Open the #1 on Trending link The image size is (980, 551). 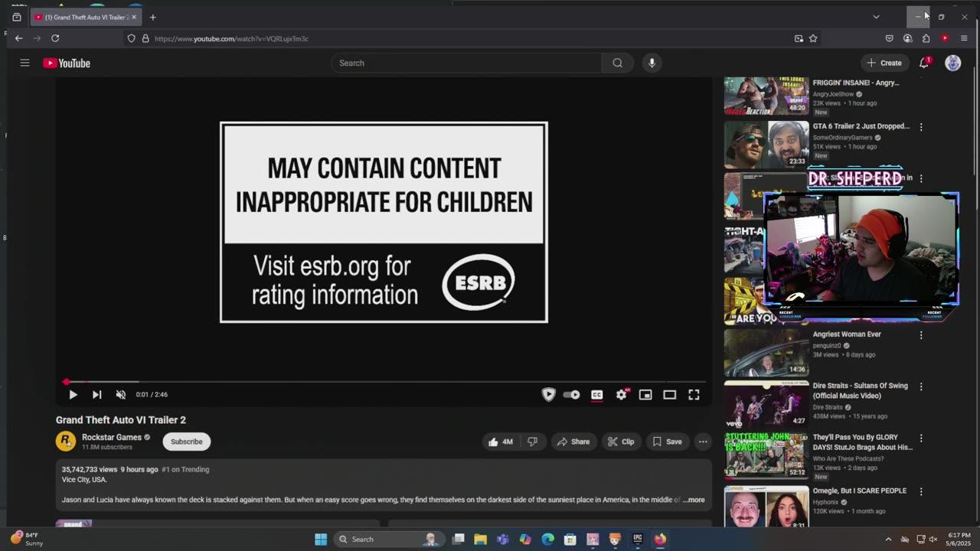click(x=185, y=469)
